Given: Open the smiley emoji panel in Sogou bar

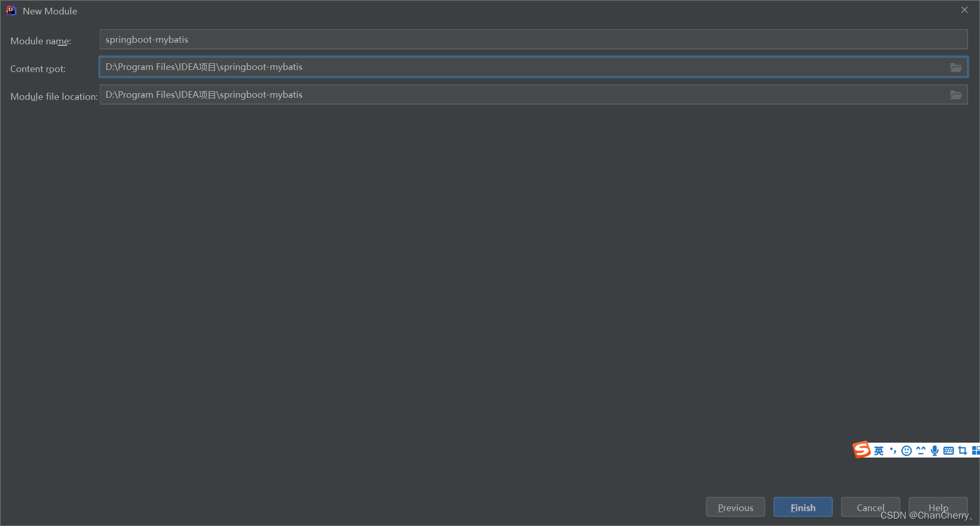Looking at the screenshot, I should click(907, 451).
